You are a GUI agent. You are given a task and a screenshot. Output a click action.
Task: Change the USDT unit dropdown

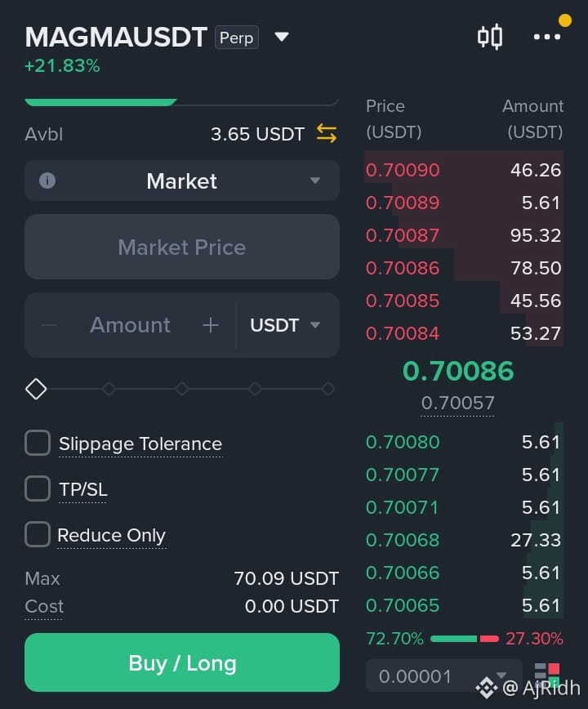(286, 325)
